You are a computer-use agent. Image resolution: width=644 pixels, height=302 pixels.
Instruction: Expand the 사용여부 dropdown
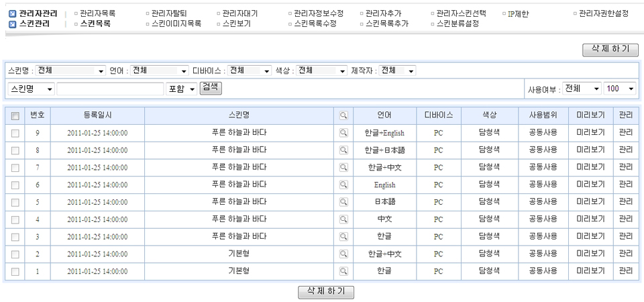(582, 89)
